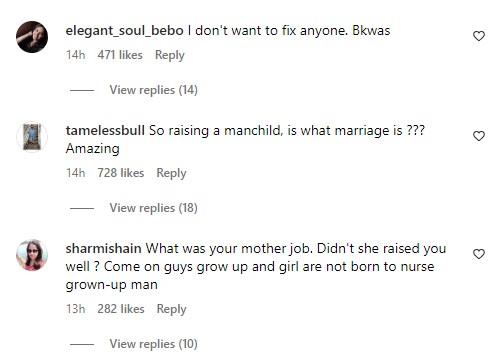This screenshot has height=363, width=499.
Task: Reply to tamelessbull's manchild comment
Action: click(x=171, y=173)
